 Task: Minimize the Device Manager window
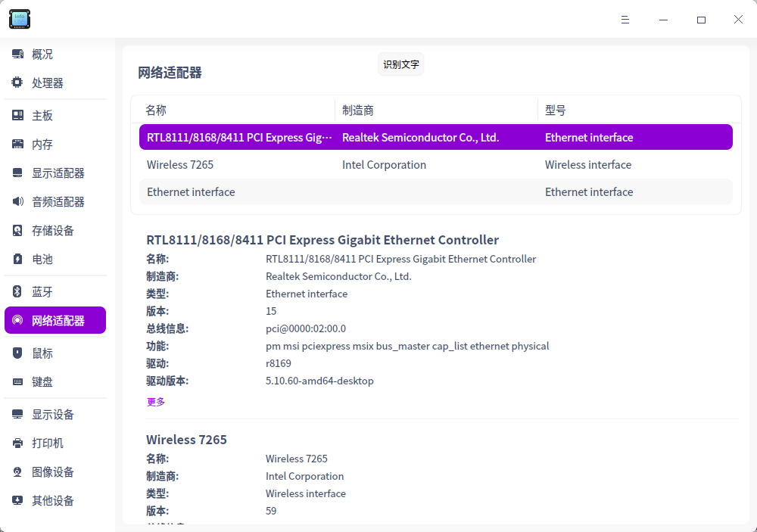(x=663, y=20)
